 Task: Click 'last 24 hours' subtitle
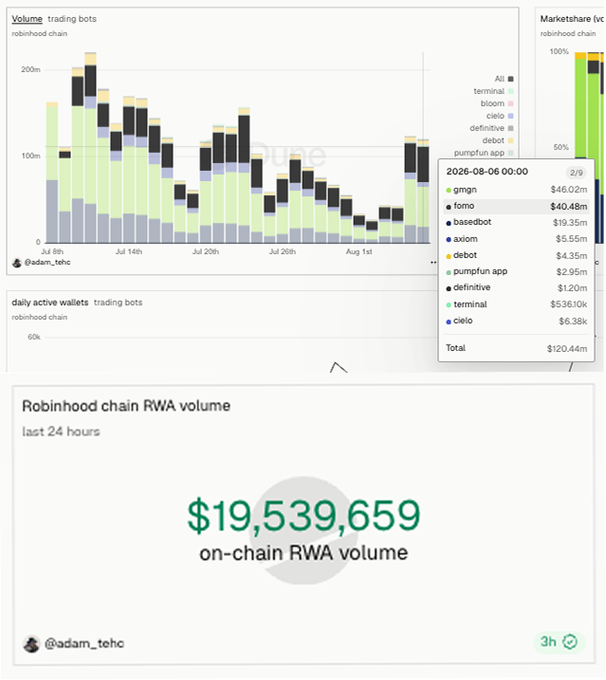click(x=61, y=432)
